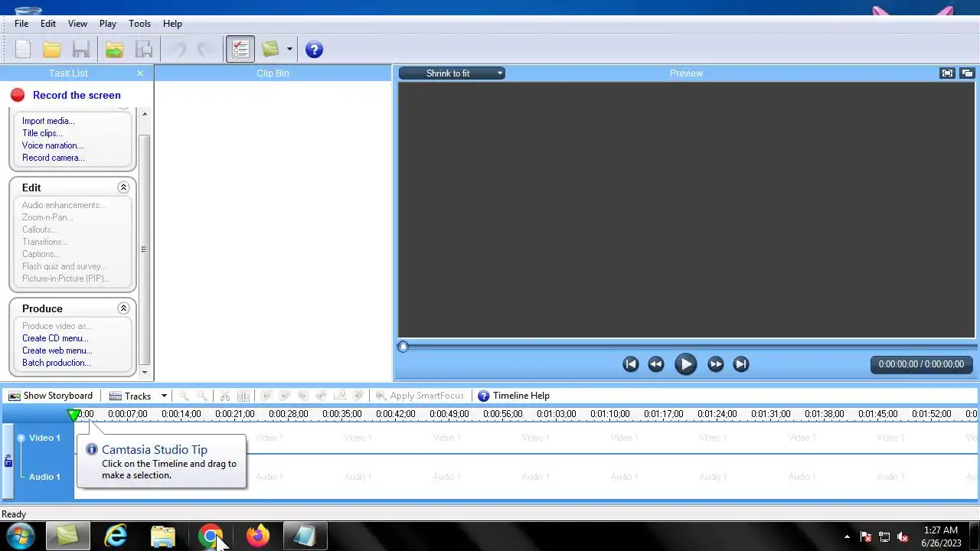Viewport: 980px width, 551px height.
Task: Fast forward the preview playback
Action: coord(715,364)
